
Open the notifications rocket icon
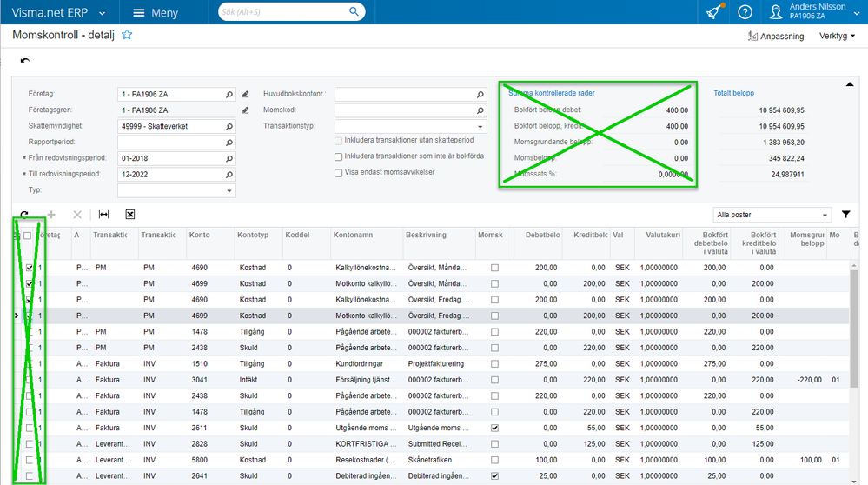click(x=715, y=11)
